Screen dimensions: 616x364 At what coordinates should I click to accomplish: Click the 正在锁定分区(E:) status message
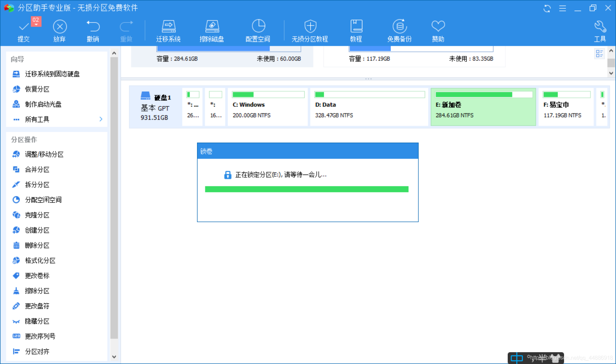pos(281,175)
